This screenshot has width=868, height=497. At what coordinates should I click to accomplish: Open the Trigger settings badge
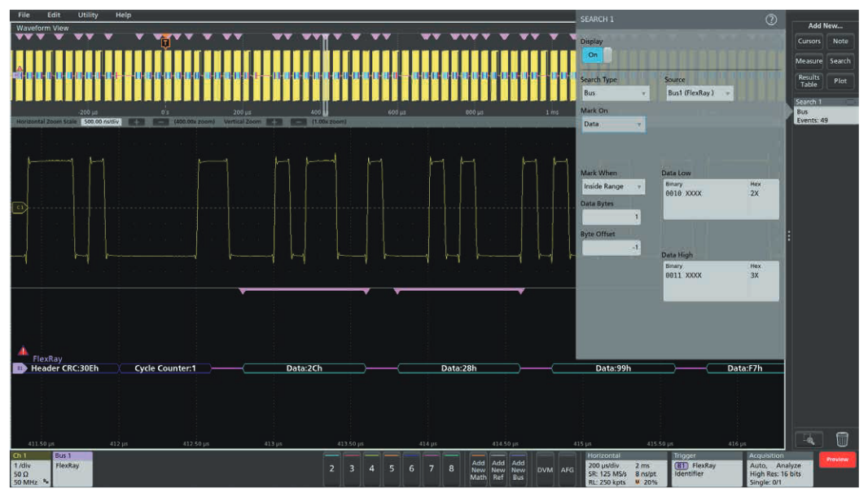point(707,469)
